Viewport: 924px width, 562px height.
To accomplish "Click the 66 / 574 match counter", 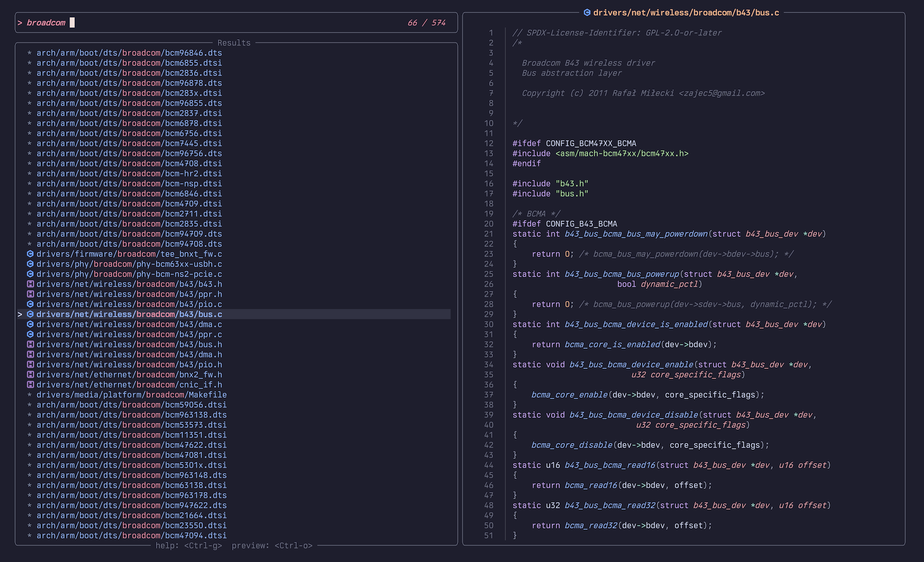I will click(x=426, y=23).
